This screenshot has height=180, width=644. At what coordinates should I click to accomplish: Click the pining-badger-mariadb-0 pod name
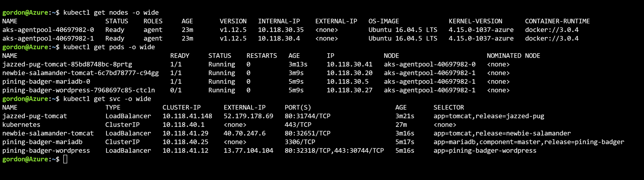tap(46, 81)
